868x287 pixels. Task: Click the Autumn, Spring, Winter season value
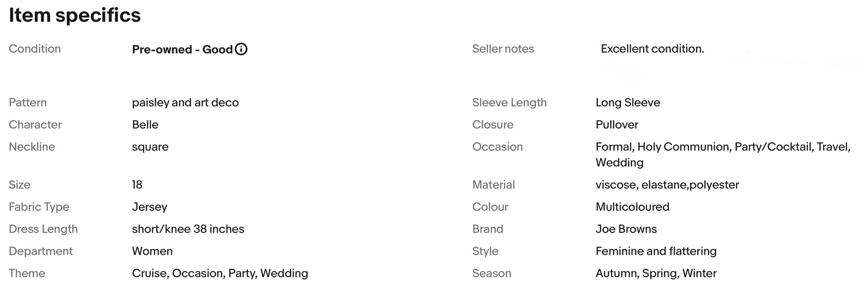tap(656, 273)
